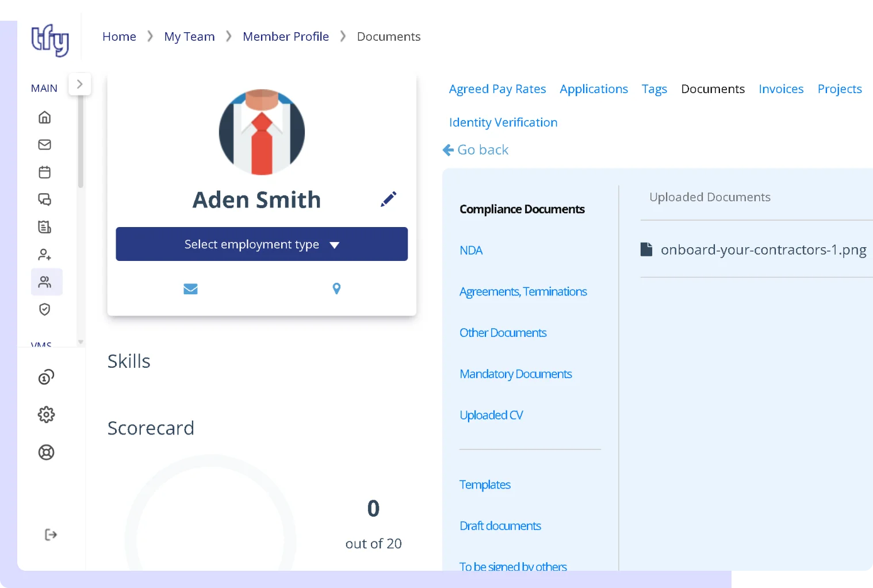Click the email envelope icon on profile card

tap(190, 289)
